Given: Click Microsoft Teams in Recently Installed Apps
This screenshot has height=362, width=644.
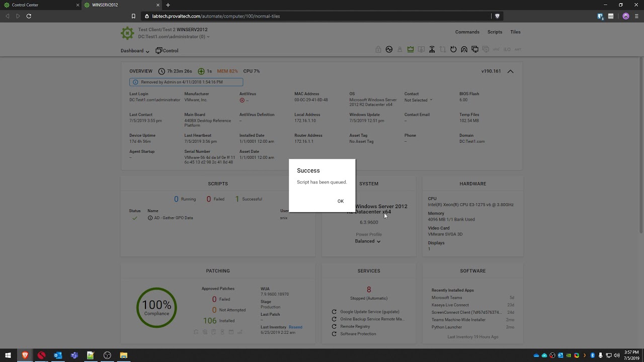Looking at the screenshot, I should [x=447, y=298].
